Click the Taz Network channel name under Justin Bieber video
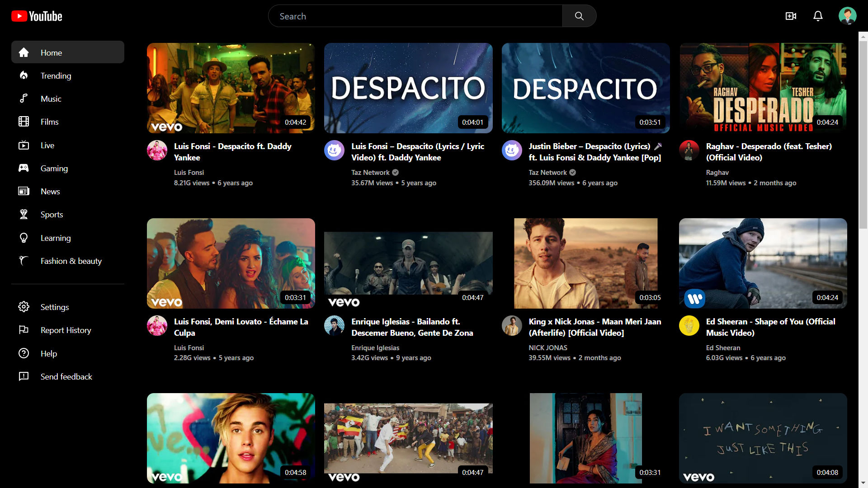The height and width of the screenshot is (488, 868). tap(547, 173)
